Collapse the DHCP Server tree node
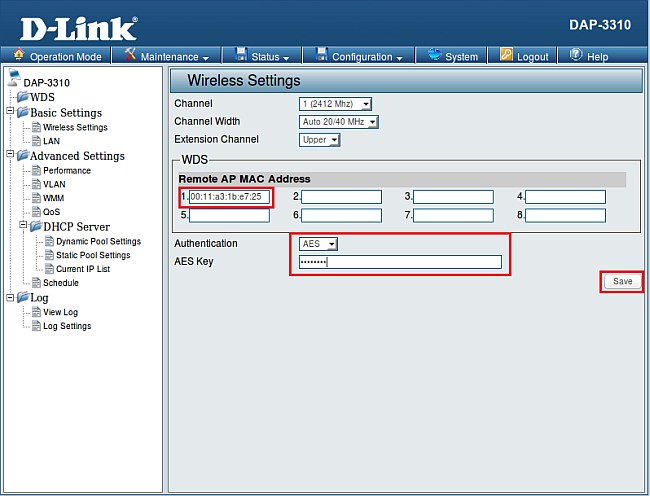 point(23,227)
